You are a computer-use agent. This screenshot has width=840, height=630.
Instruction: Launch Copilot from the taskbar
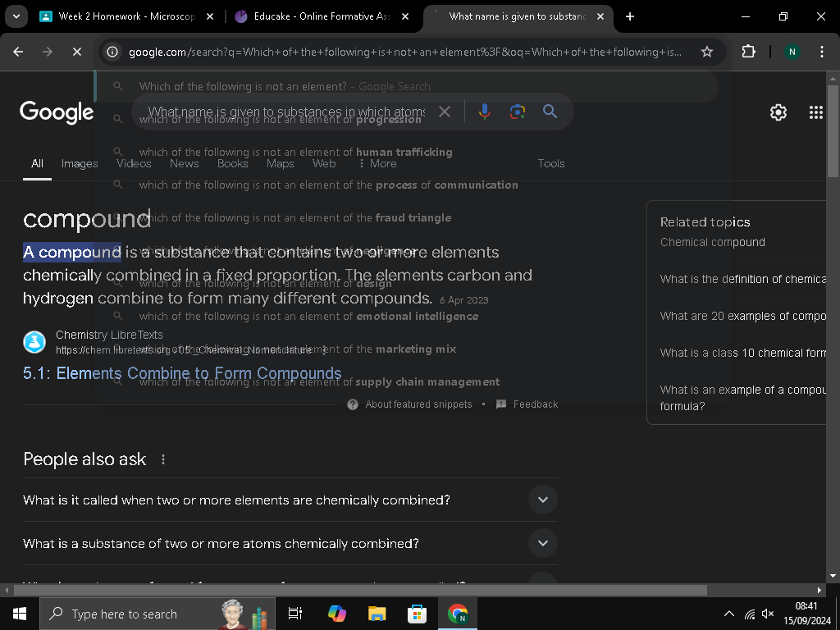point(337,614)
